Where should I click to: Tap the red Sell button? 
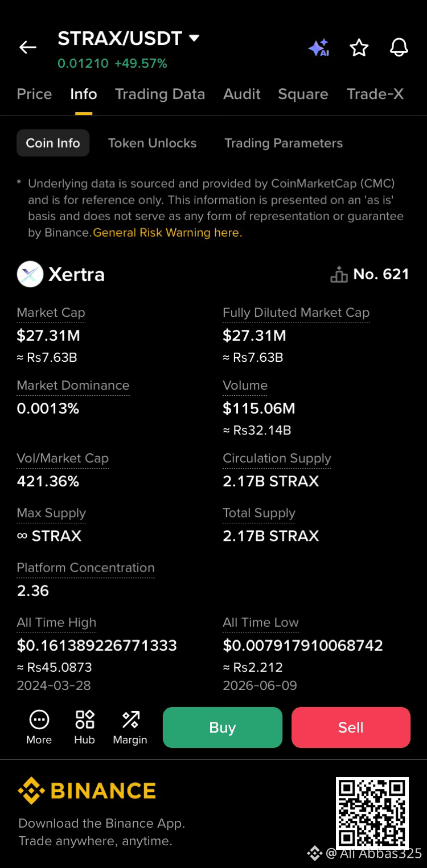pyautogui.click(x=351, y=728)
